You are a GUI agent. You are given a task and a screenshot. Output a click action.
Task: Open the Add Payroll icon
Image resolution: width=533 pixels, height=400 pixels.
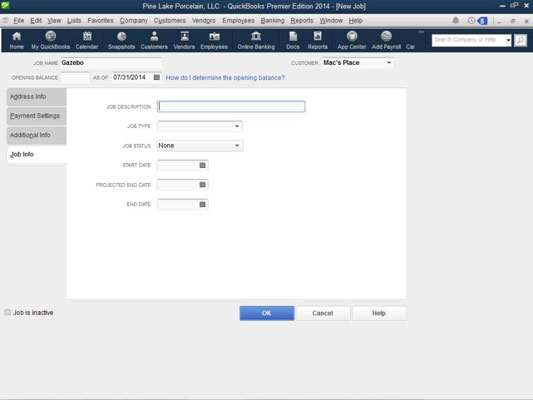pos(386,40)
